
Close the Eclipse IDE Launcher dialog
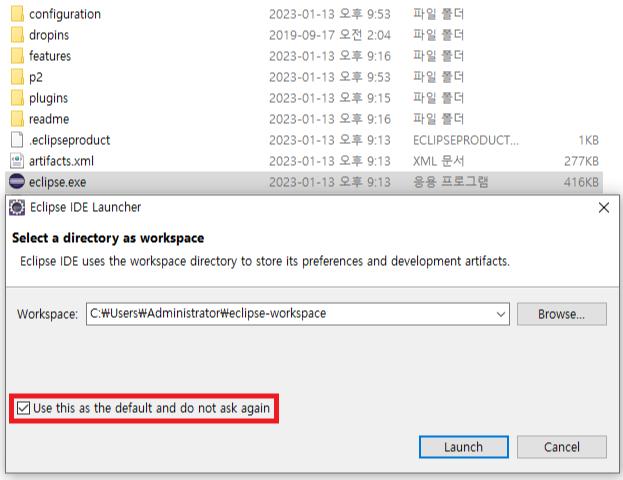tap(604, 207)
